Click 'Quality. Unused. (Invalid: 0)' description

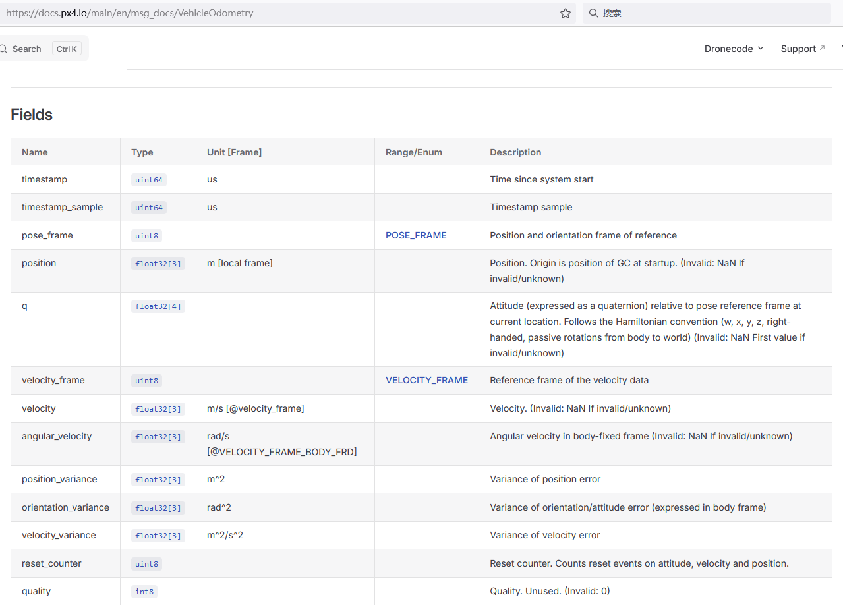[550, 591]
